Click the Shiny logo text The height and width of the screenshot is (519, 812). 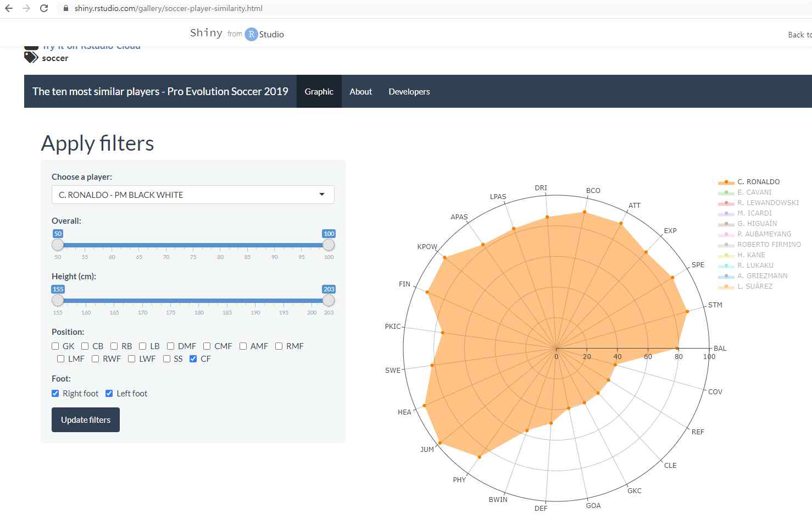206,33
